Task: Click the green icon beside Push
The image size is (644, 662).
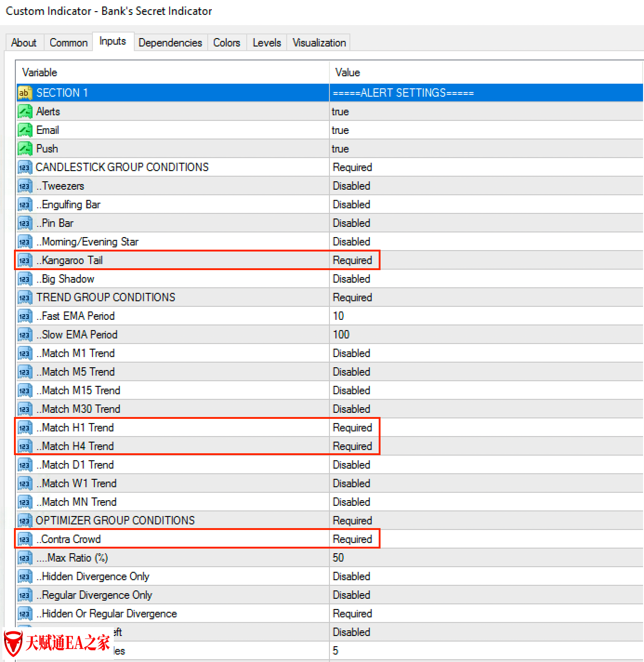Action: [25, 149]
